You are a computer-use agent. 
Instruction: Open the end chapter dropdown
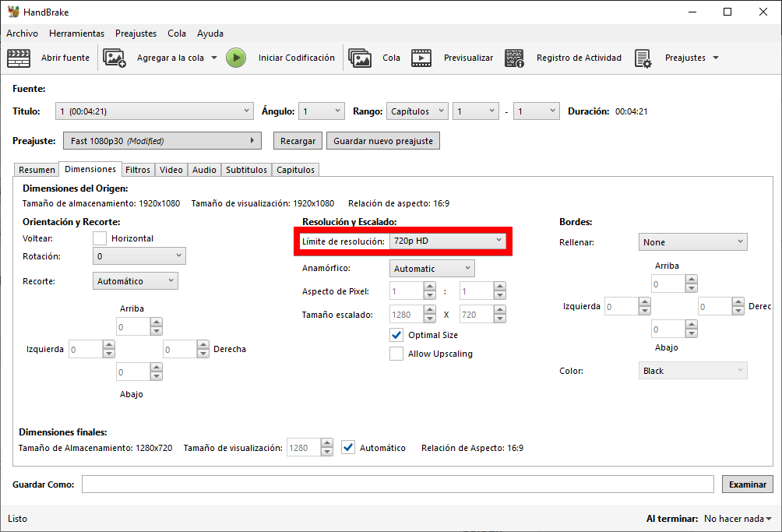click(x=536, y=111)
